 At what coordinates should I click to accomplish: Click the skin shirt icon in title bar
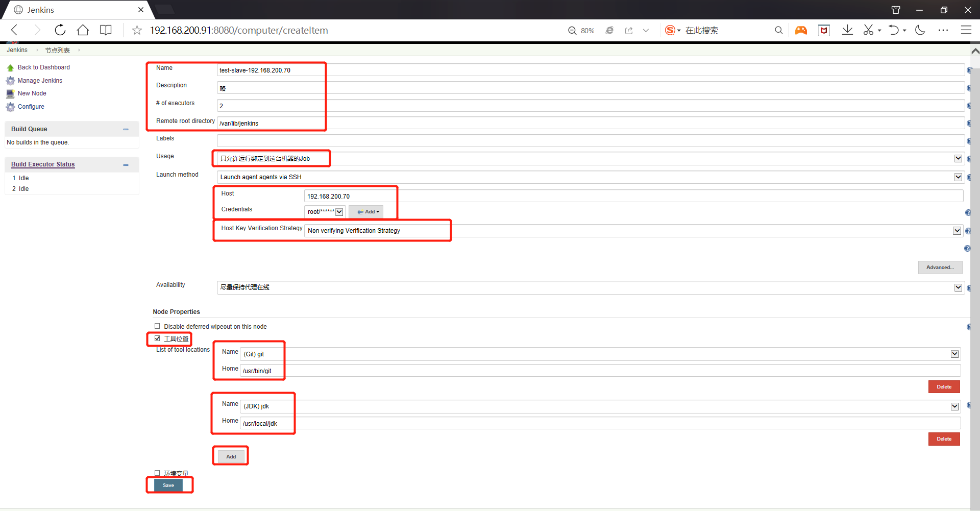pyautogui.click(x=896, y=10)
